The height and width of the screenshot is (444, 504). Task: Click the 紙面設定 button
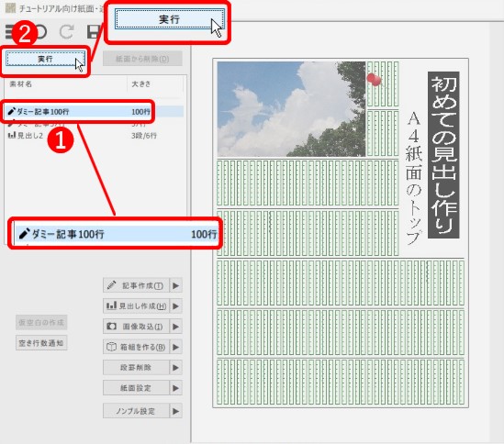click(x=136, y=388)
